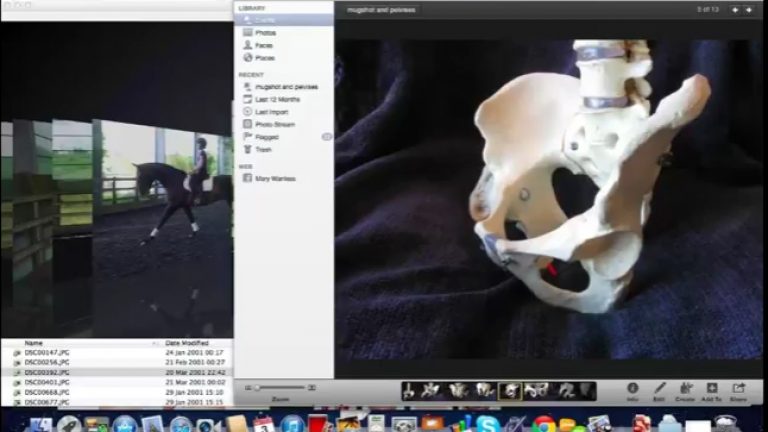Show Flagged photos in sidebar
768x432 pixels.
(x=266, y=137)
